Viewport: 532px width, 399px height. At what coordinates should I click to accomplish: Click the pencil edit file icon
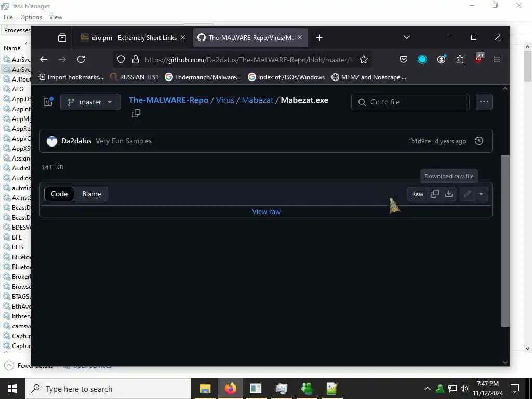click(467, 194)
